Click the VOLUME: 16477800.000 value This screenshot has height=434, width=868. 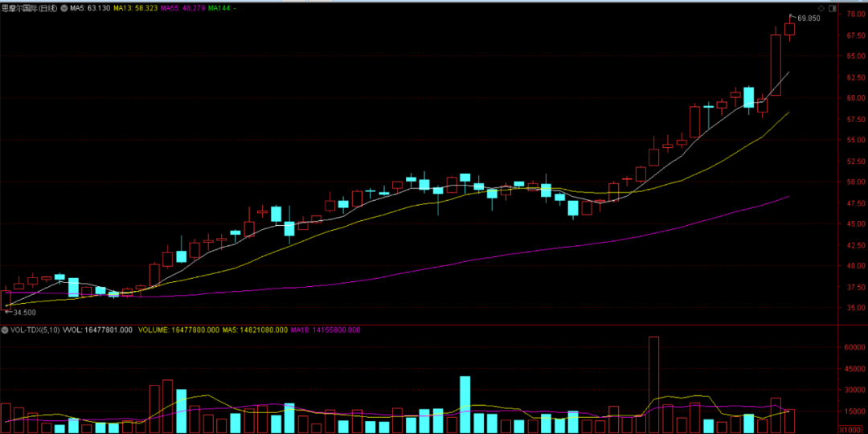click(x=178, y=330)
